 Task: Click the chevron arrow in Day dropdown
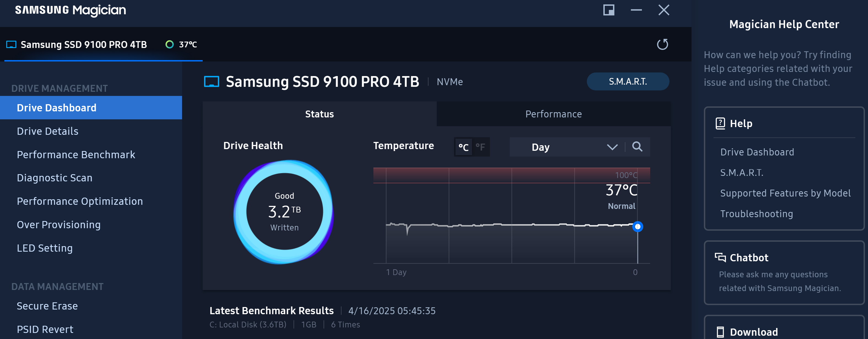612,147
